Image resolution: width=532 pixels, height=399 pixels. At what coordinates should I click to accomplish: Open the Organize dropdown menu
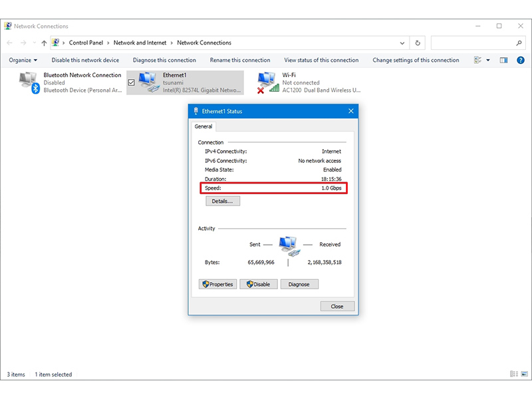point(23,60)
